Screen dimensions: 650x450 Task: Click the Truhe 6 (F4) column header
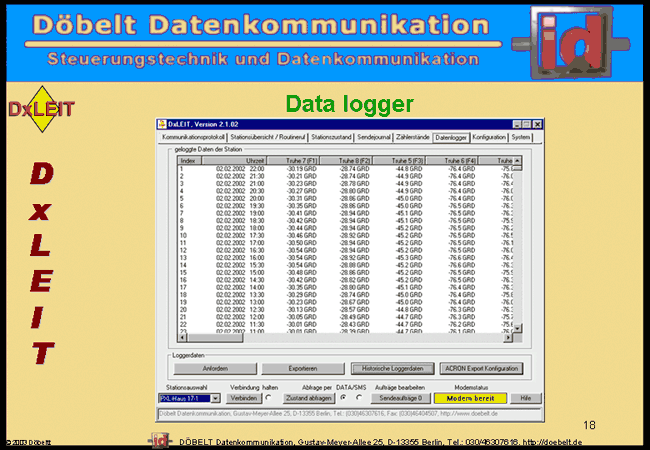pyautogui.click(x=452, y=160)
